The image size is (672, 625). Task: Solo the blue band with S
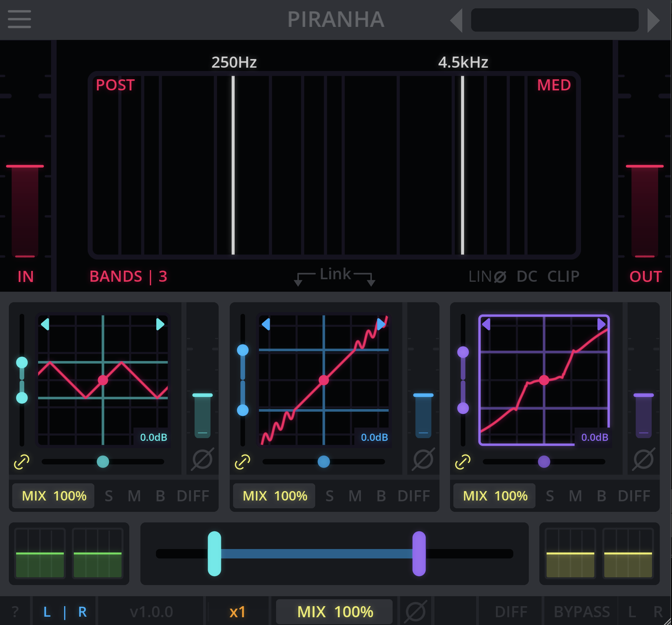[330, 496]
